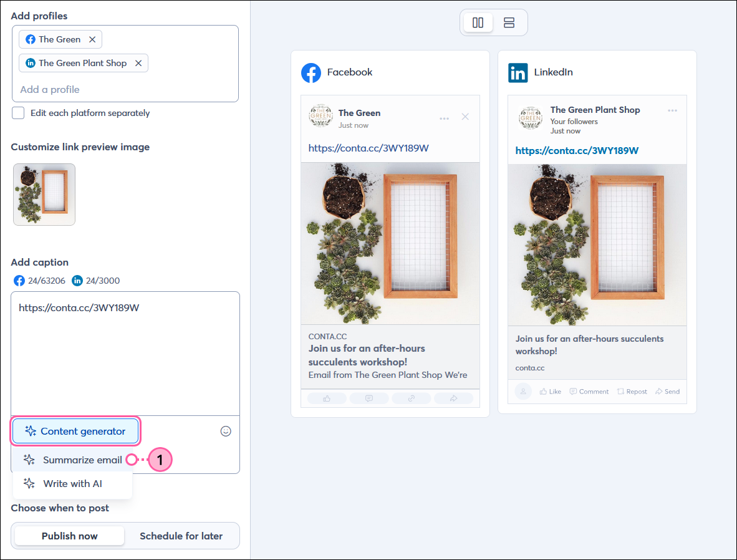The width and height of the screenshot is (737, 560).
Task: Click inside the caption text area
Action: pos(125,354)
